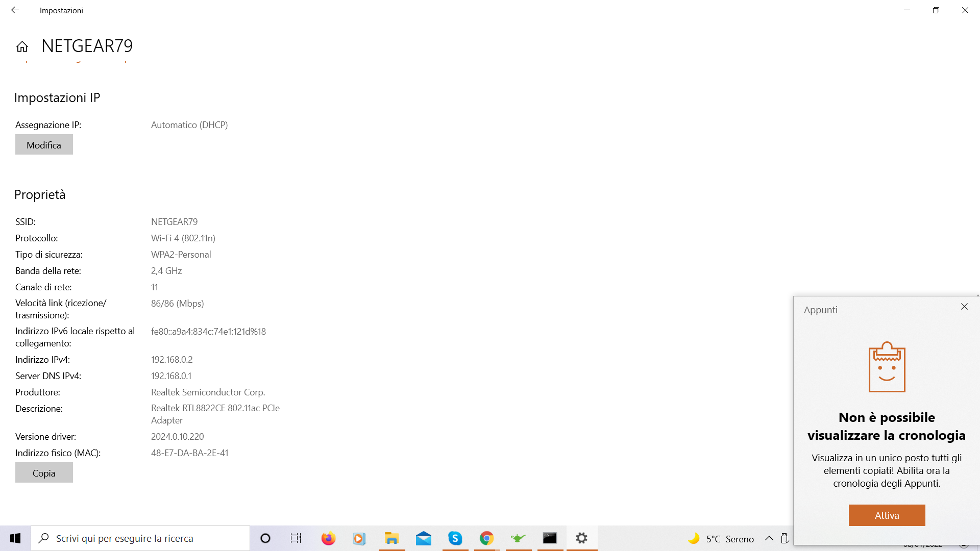Enable clipboard history with the Attiva button
The image size is (980, 551).
(887, 515)
